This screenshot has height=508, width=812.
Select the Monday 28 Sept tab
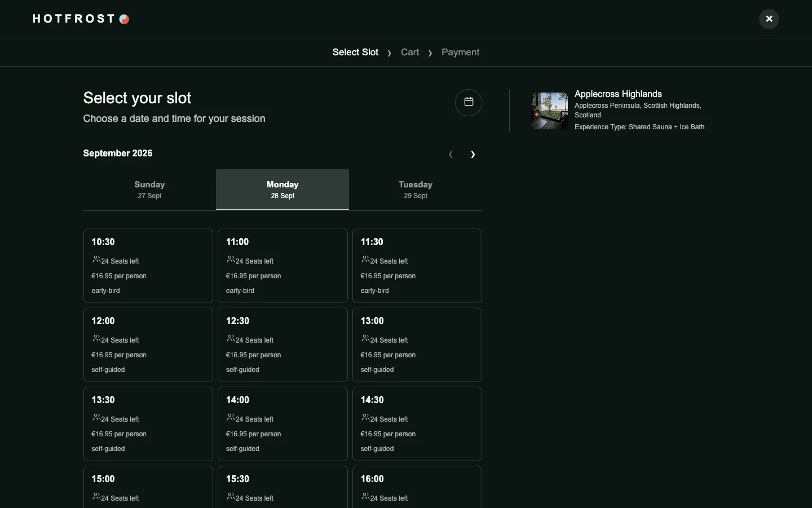click(x=283, y=190)
